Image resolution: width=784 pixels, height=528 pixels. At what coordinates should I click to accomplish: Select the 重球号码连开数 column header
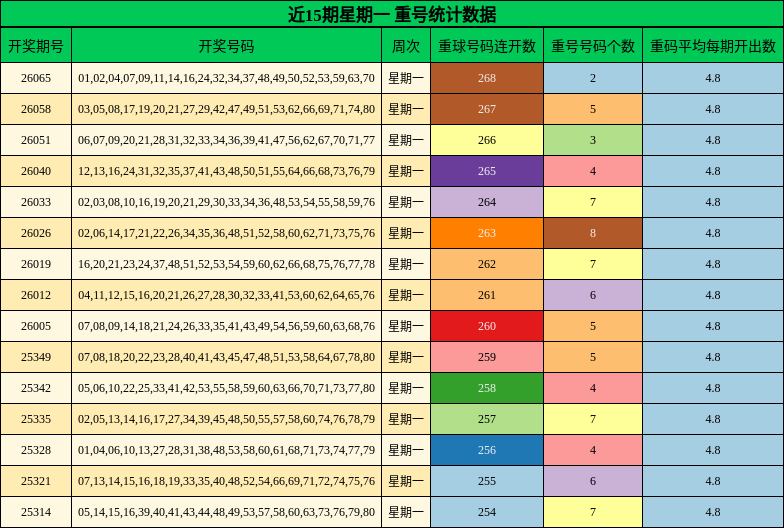tap(487, 46)
